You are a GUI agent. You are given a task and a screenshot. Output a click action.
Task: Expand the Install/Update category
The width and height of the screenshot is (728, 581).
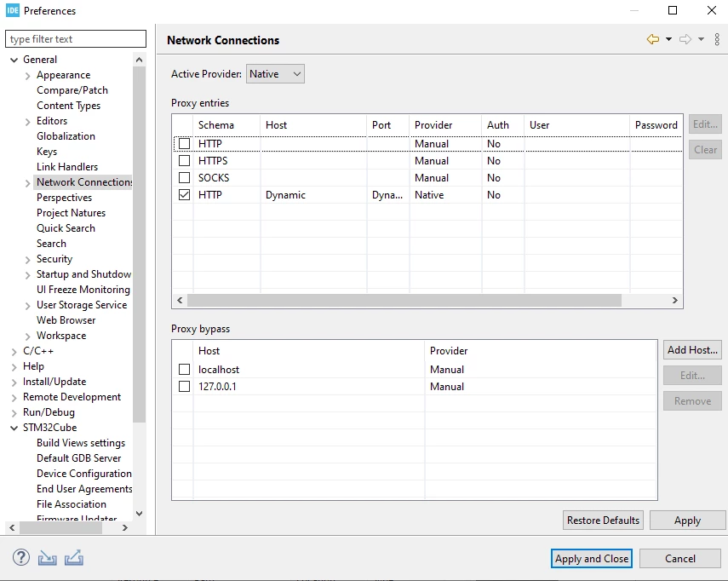14,383
